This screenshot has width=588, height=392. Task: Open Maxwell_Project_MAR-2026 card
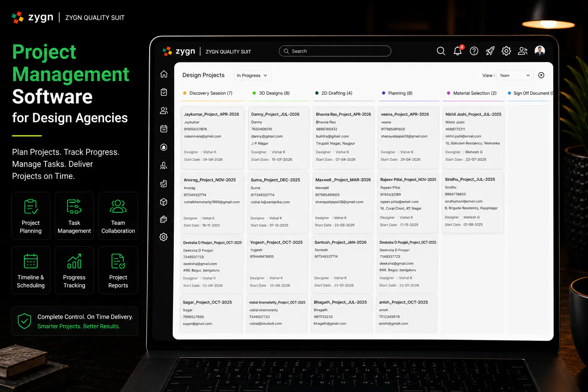[x=343, y=203]
